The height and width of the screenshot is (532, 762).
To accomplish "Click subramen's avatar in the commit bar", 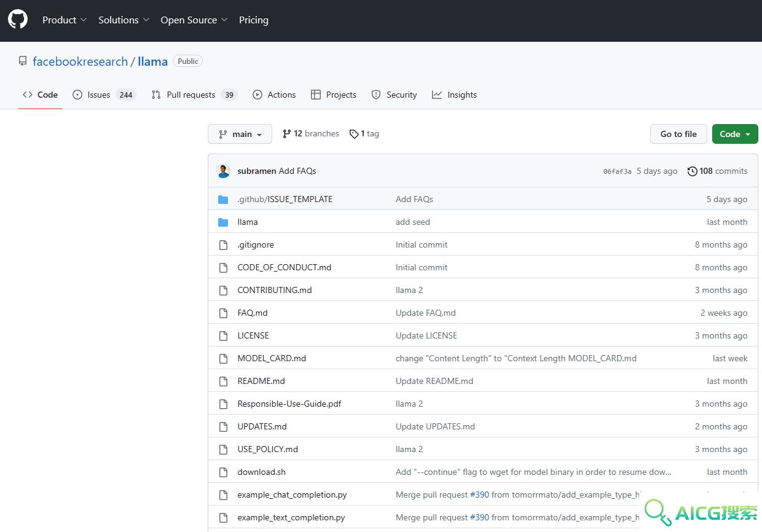I will point(224,171).
